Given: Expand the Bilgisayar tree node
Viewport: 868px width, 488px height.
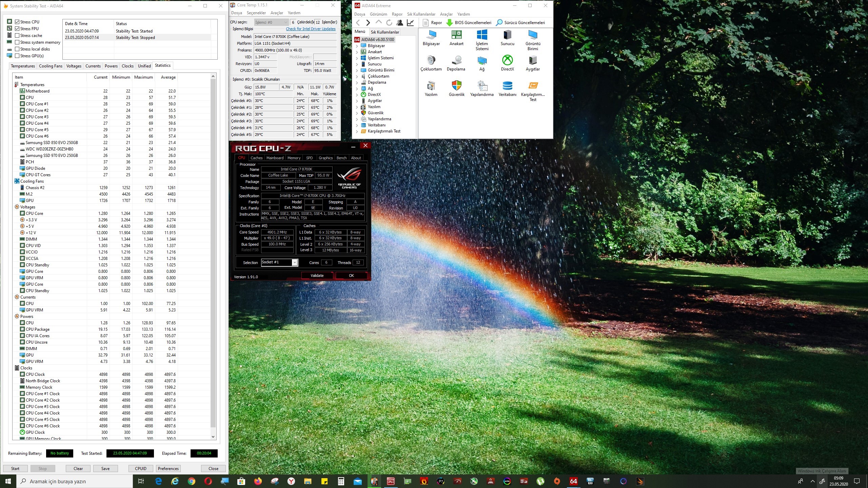Looking at the screenshot, I should [357, 46].
